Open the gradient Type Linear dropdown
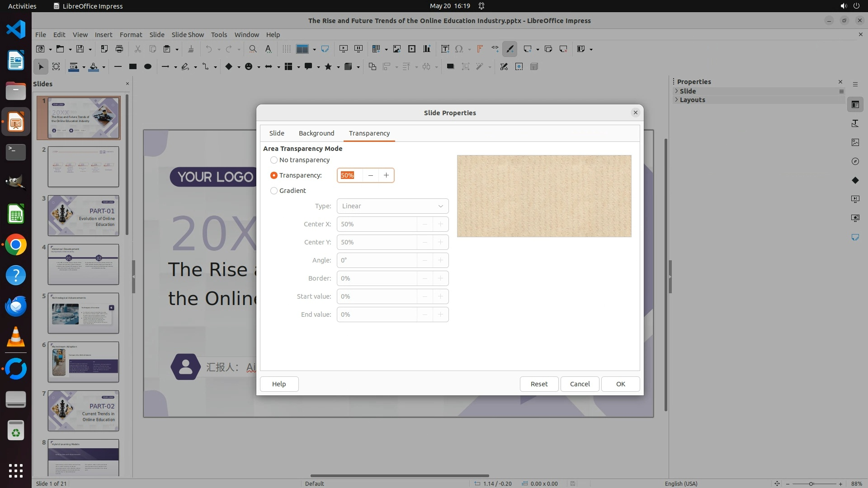Image resolution: width=868 pixels, height=488 pixels. [392, 206]
